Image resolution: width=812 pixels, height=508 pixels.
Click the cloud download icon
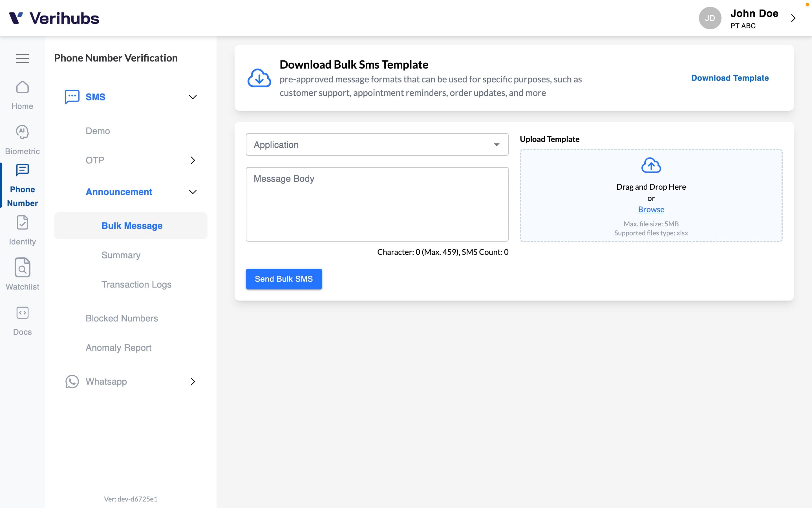click(259, 78)
